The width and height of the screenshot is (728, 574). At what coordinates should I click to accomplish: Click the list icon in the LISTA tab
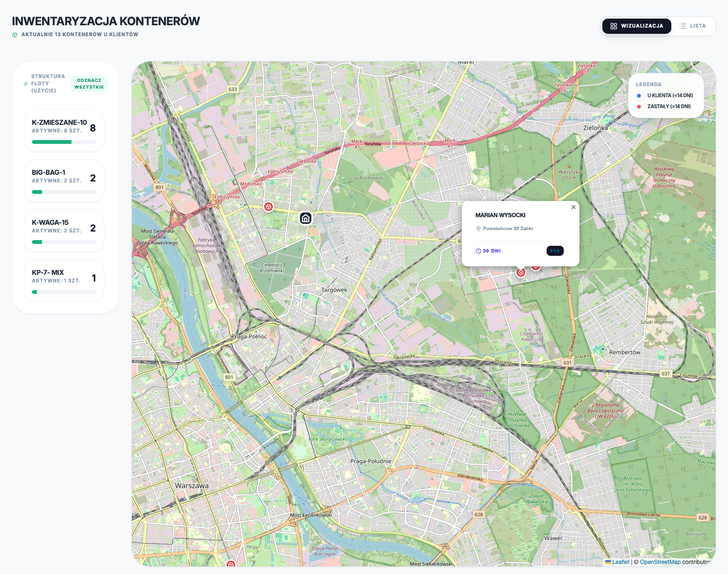tap(683, 26)
